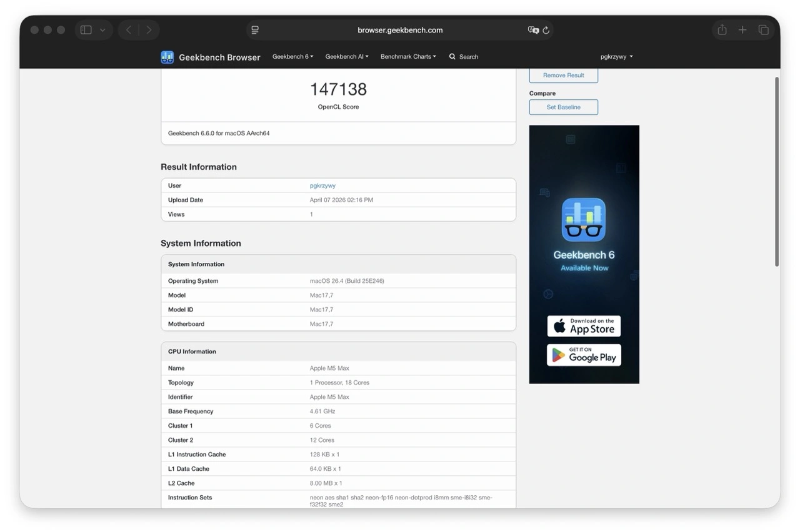Open the pgkrzywy user link
Viewport: 800px width, 532px height.
322,185
